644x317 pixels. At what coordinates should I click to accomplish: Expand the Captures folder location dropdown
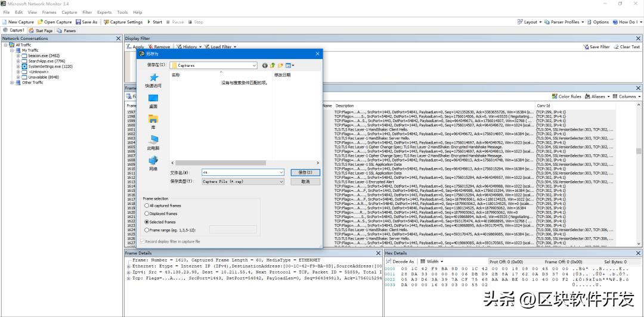point(255,66)
